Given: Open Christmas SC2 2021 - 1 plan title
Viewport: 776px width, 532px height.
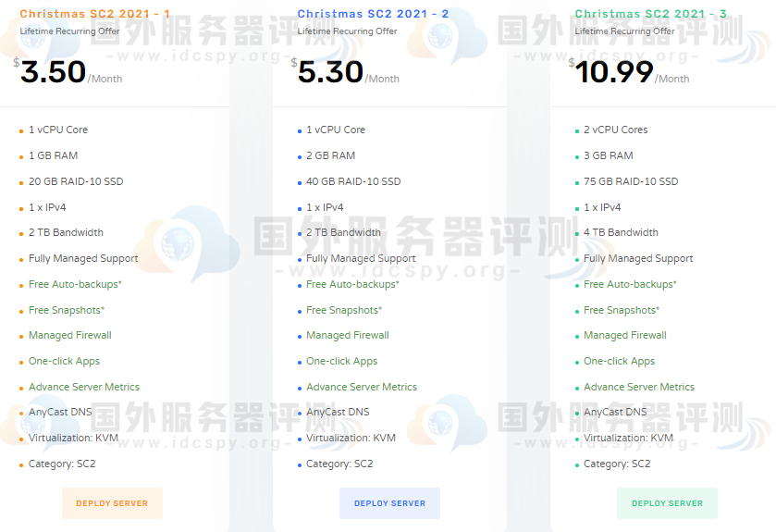Looking at the screenshot, I should coord(94,14).
